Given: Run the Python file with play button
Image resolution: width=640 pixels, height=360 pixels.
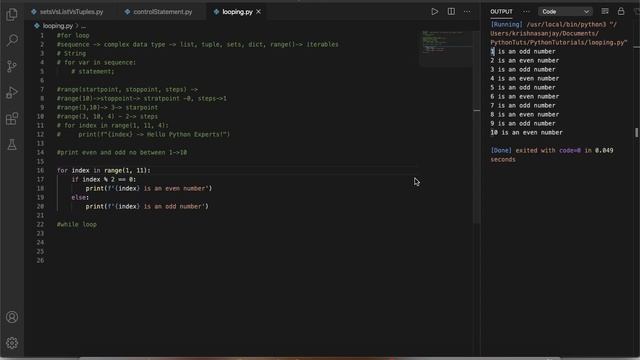Looking at the screenshot, I should (x=435, y=11).
